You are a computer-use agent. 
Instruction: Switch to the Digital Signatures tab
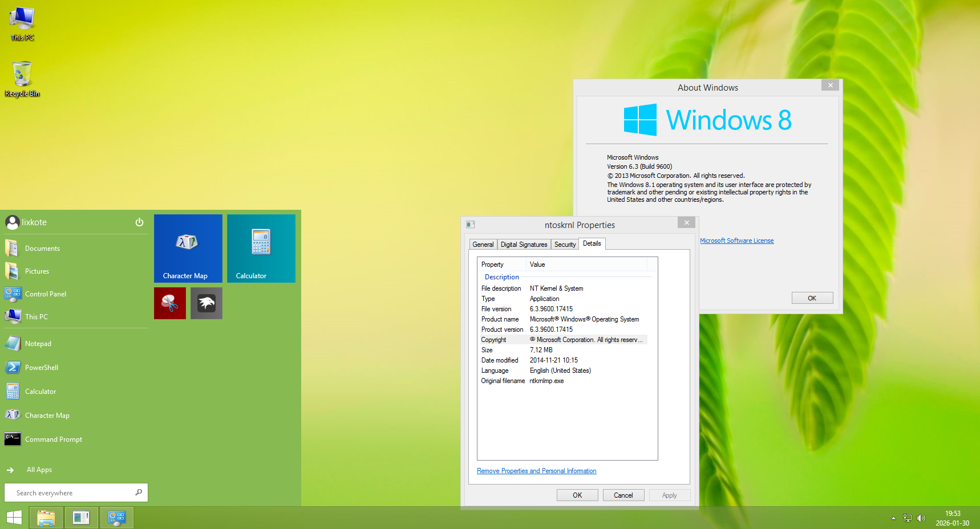pyautogui.click(x=523, y=244)
